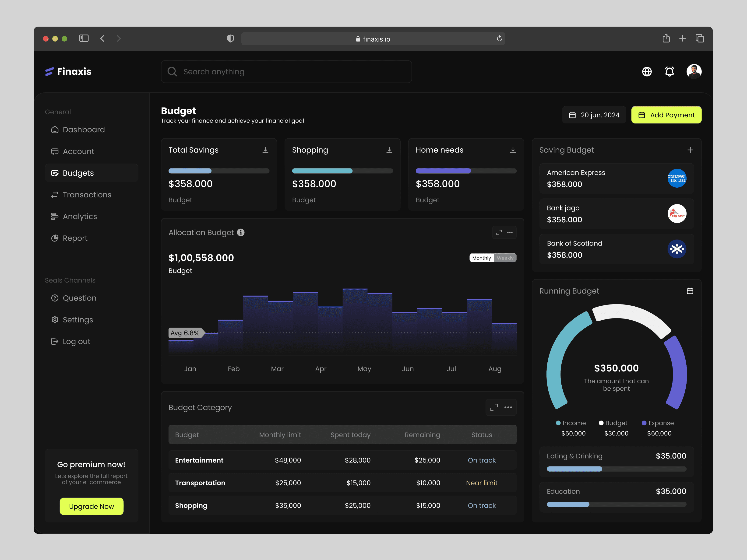Click the Home needs download icon
This screenshot has height=560, width=747.
513,150
